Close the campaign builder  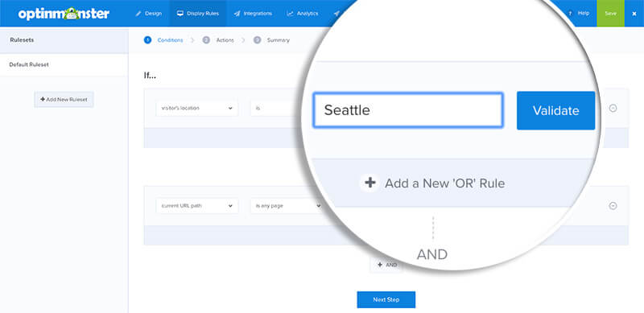point(634,14)
